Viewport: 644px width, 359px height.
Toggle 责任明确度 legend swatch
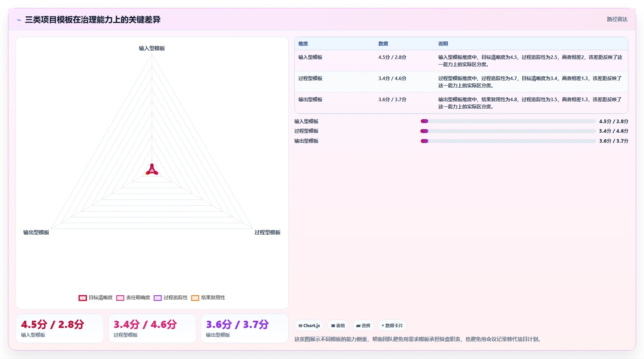(x=120, y=298)
